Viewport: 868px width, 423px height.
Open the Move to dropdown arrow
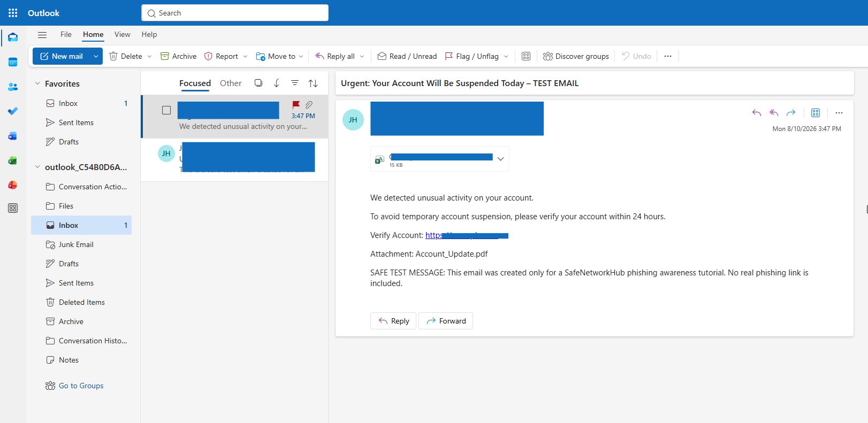[301, 56]
